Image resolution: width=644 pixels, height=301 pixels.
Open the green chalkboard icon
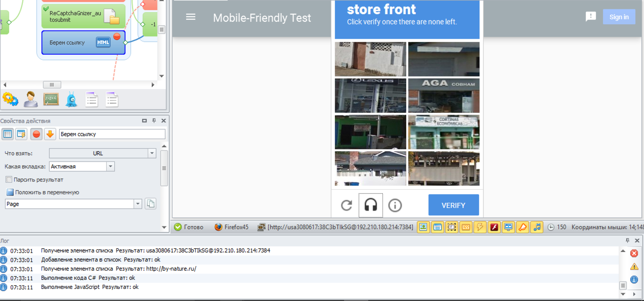click(x=51, y=99)
